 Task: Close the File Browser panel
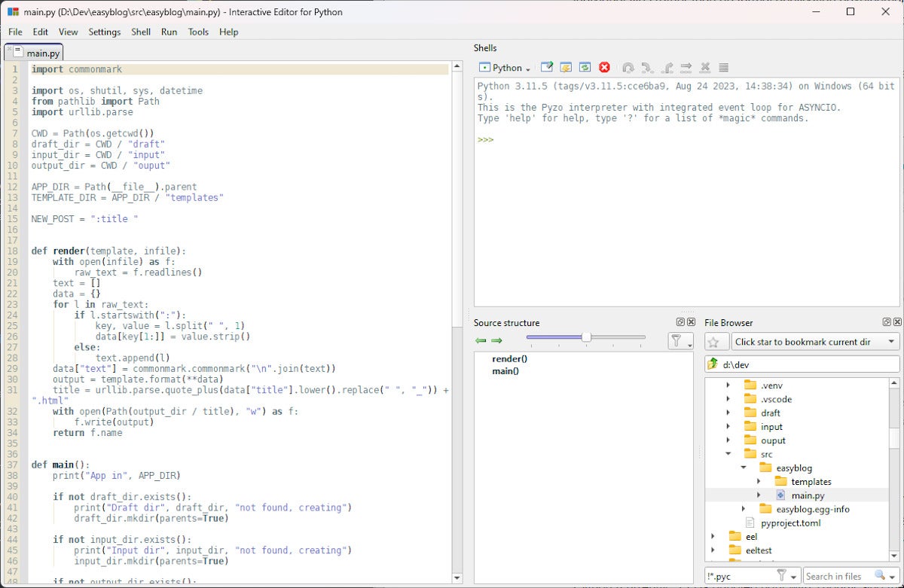[897, 322]
